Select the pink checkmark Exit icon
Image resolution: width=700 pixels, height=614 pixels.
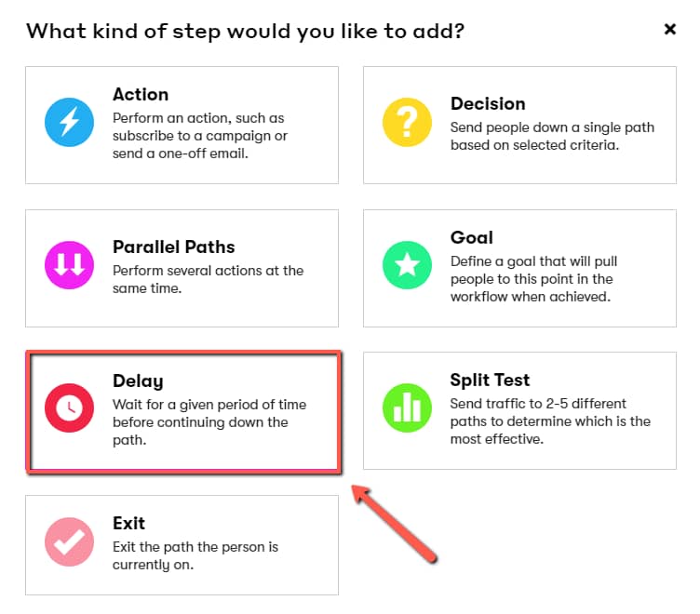point(69,541)
